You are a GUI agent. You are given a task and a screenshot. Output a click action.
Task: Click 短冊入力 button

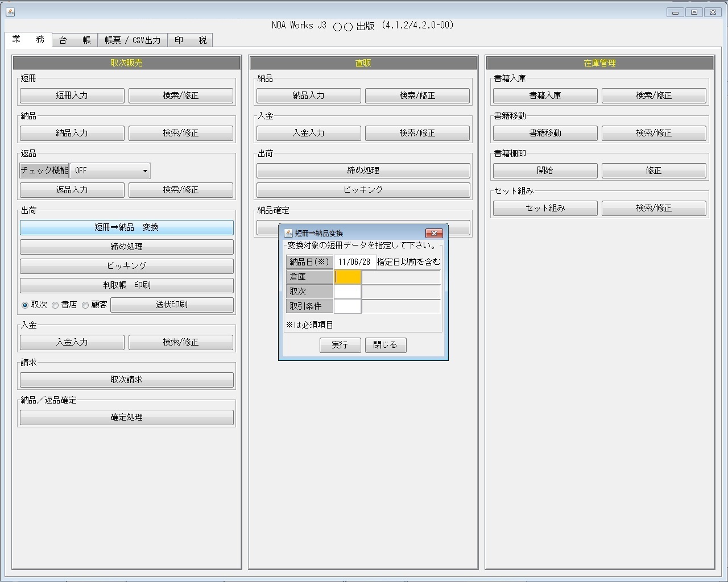pyautogui.click(x=72, y=95)
